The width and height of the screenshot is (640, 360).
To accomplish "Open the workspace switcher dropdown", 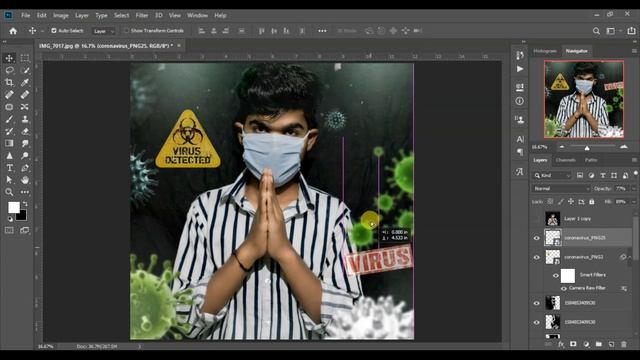I will 613,31.
